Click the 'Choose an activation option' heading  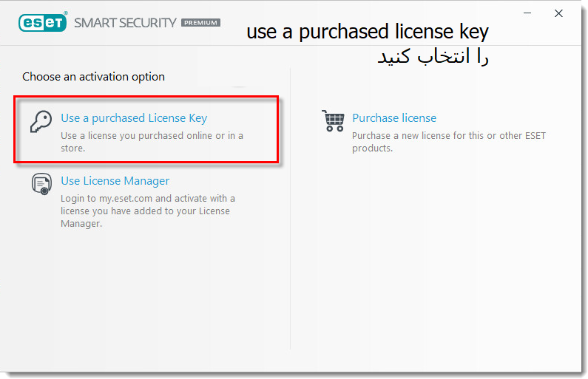coord(93,76)
